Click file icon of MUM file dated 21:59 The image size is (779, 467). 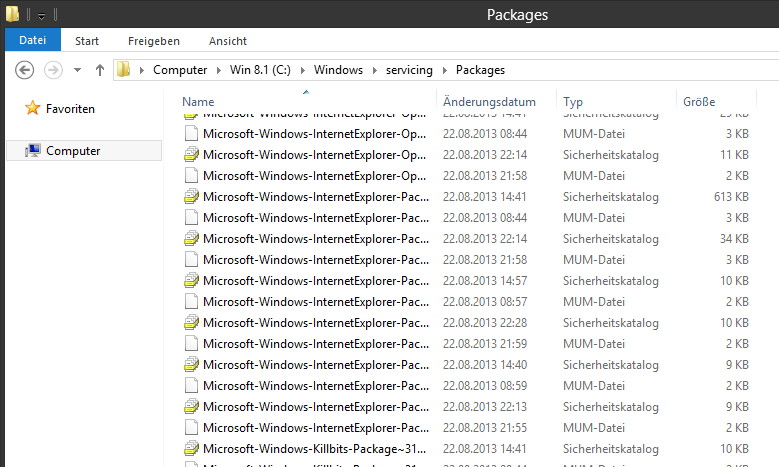click(x=191, y=343)
